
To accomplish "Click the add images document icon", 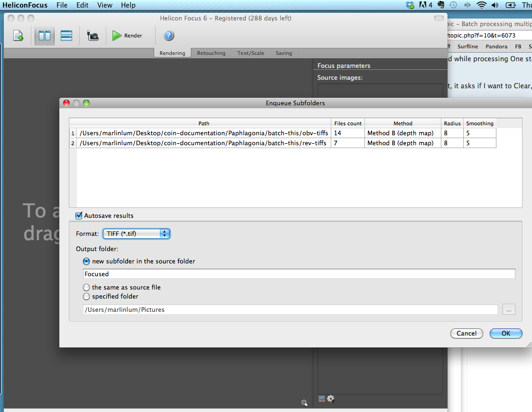I will pyautogui.click(x=18, y=35).
